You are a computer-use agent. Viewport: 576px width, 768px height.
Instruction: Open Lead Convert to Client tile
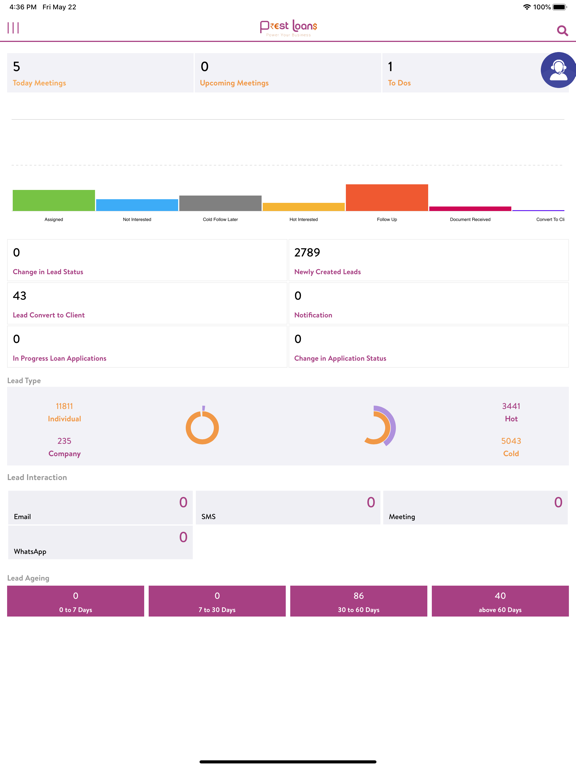(x=147, y=304)
